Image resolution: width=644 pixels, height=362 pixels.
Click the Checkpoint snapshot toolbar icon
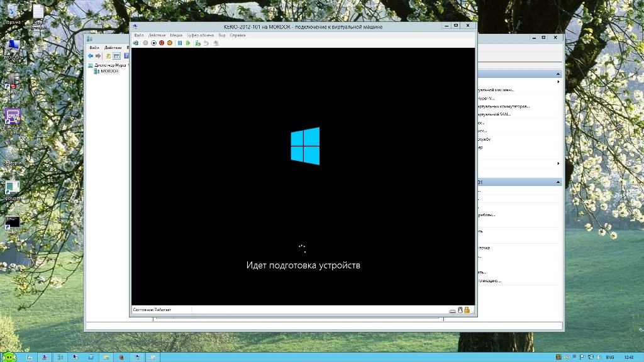[198, 43]
